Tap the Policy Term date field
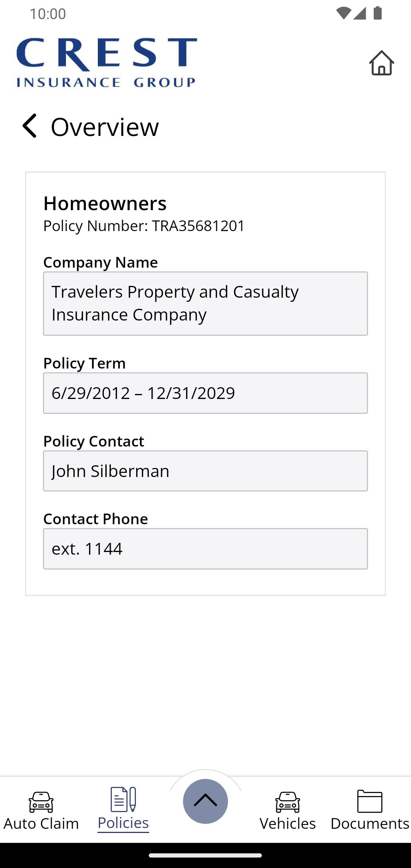 tap(205, 393)
